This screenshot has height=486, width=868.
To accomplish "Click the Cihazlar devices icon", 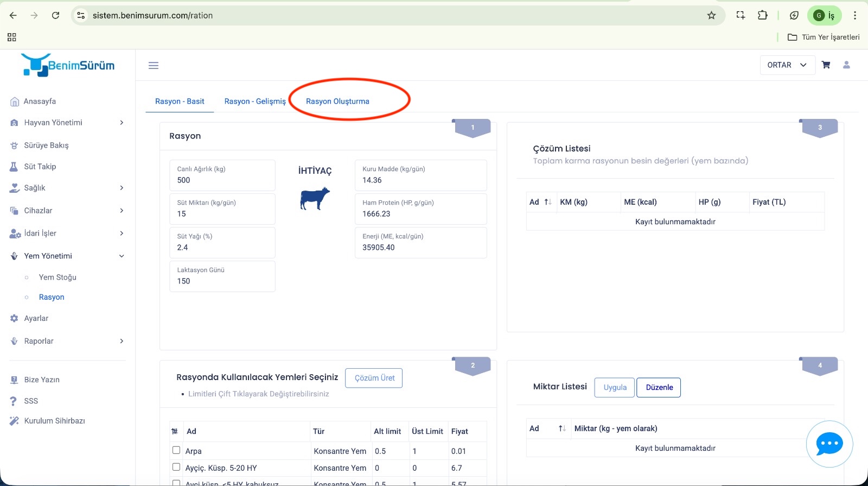I will (15, 211).
